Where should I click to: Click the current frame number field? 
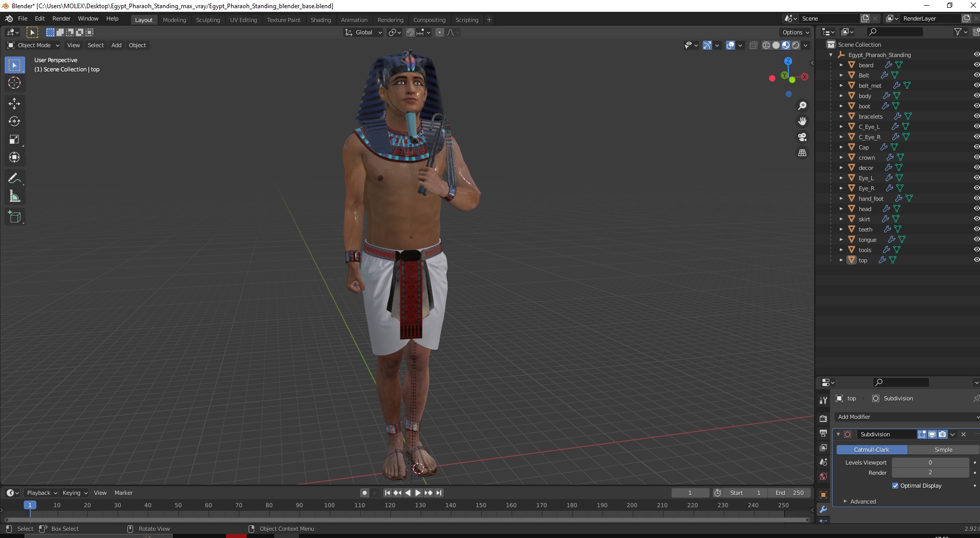(x=690, y=493)
